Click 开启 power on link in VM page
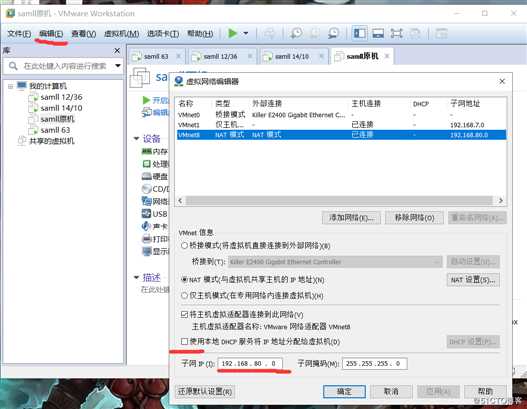 click(156, 100)
